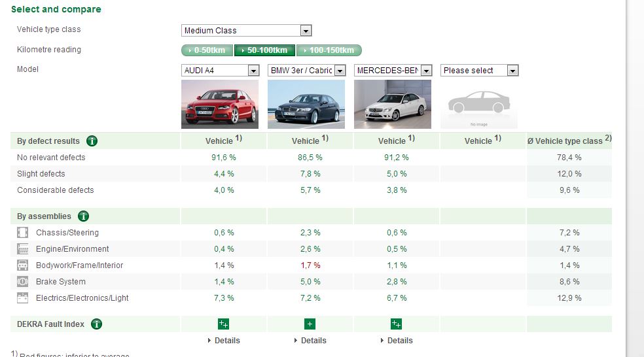The width and height of the screenshot is (644, 357).
Task: Click the Audi A4 fault index badge
Action: 223,324
